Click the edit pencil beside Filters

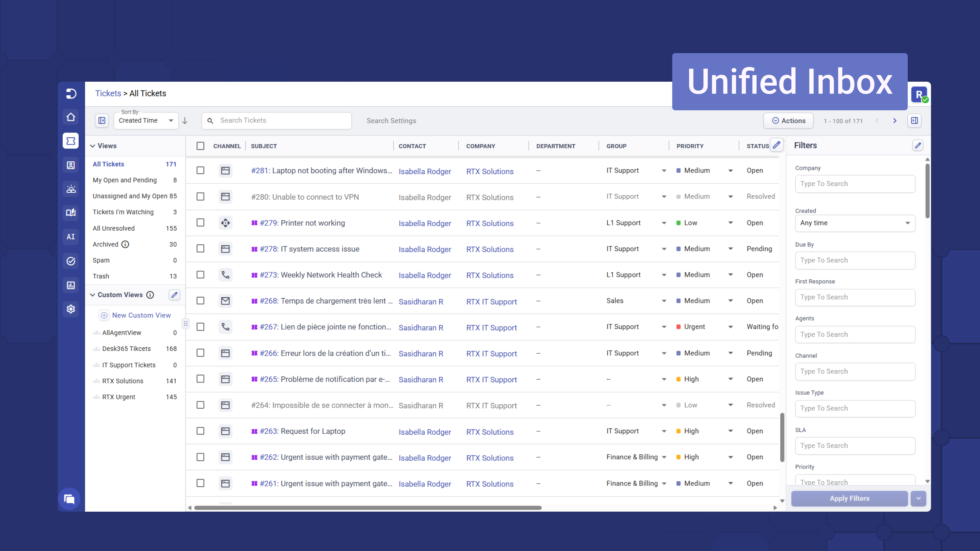pyautogui.click(x=918, y=145)
